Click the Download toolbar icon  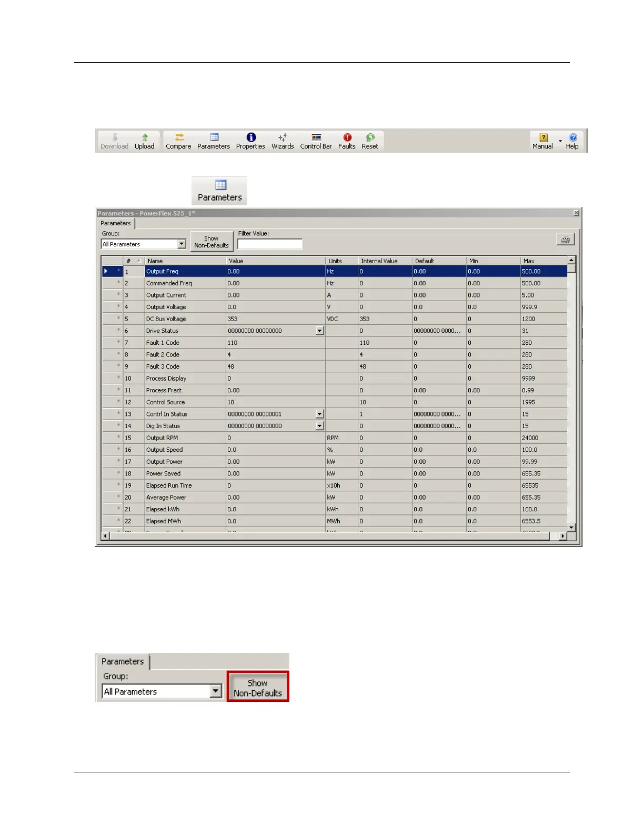click(x=114, y=142)
